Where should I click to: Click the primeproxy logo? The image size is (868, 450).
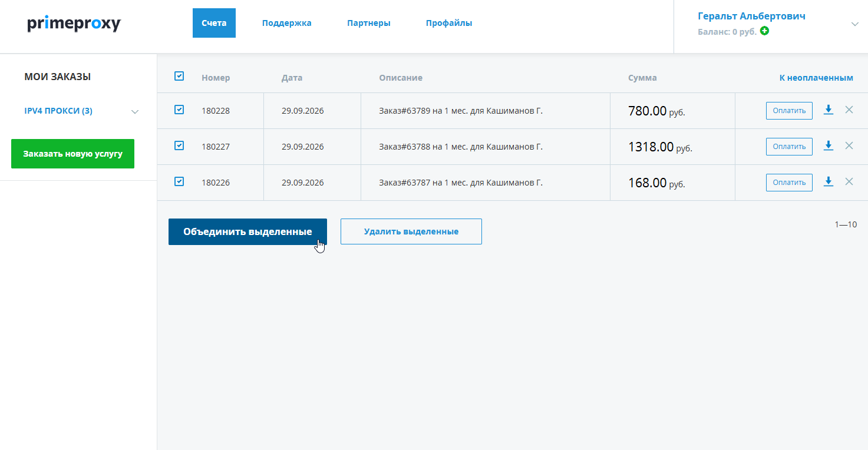[x=74, y=24]
